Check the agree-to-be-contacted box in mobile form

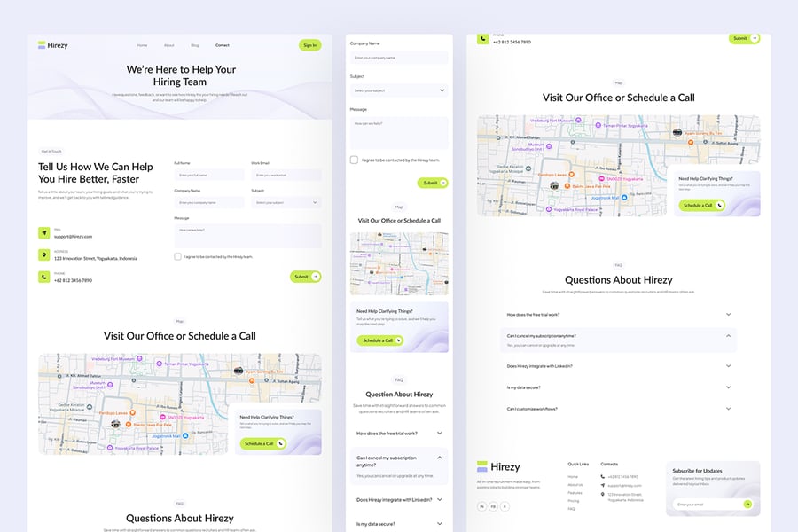coord(355,160)
